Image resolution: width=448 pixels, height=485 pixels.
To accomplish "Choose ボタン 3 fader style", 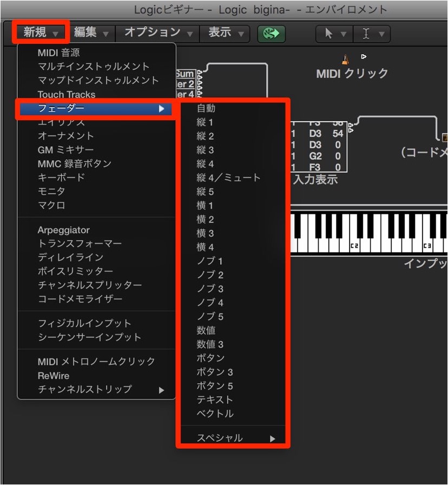I will [233, 372].
